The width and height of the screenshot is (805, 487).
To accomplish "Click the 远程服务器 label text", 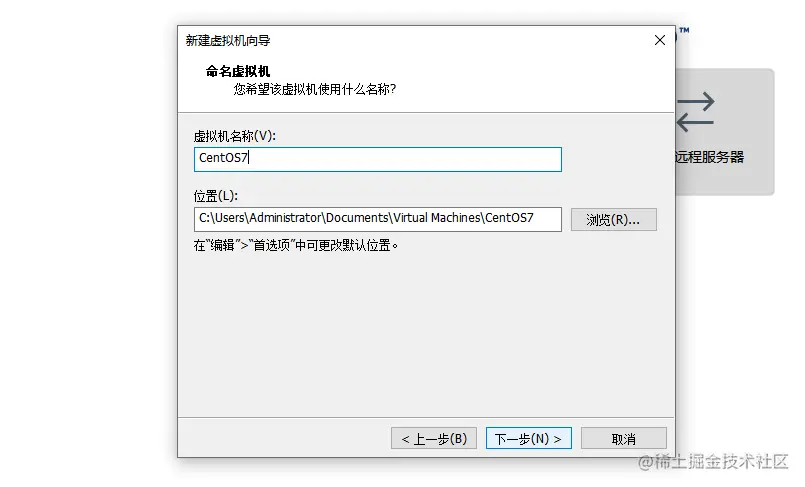I will pos(710,157).
